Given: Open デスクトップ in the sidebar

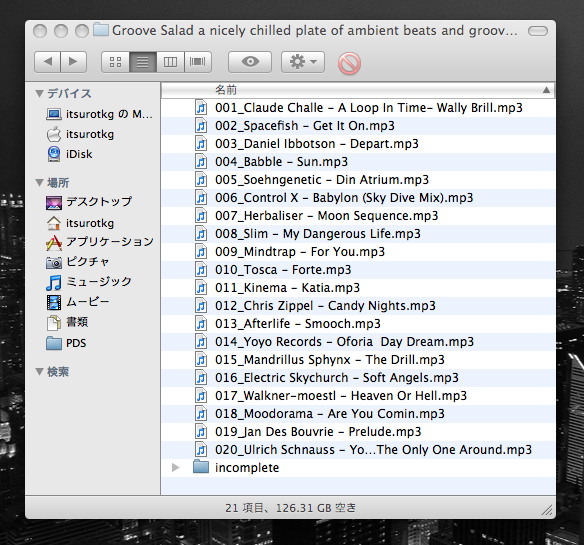Looking at the screenshot, I should [89, 202].
